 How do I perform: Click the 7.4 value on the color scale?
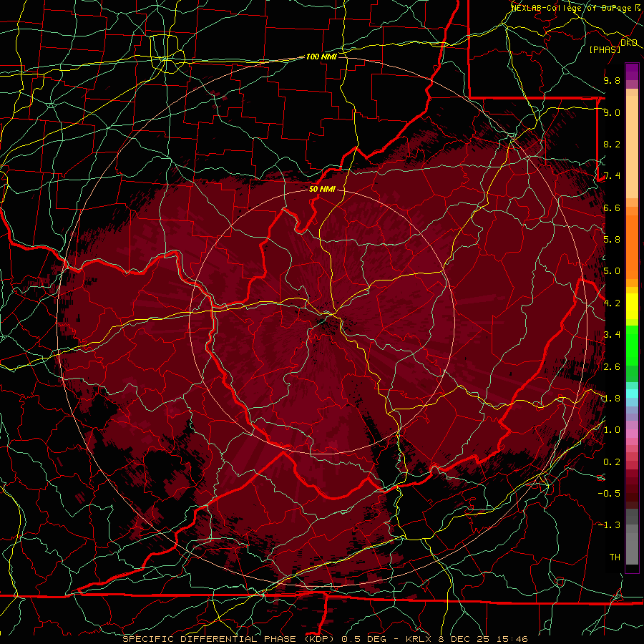tap(612, 176)
